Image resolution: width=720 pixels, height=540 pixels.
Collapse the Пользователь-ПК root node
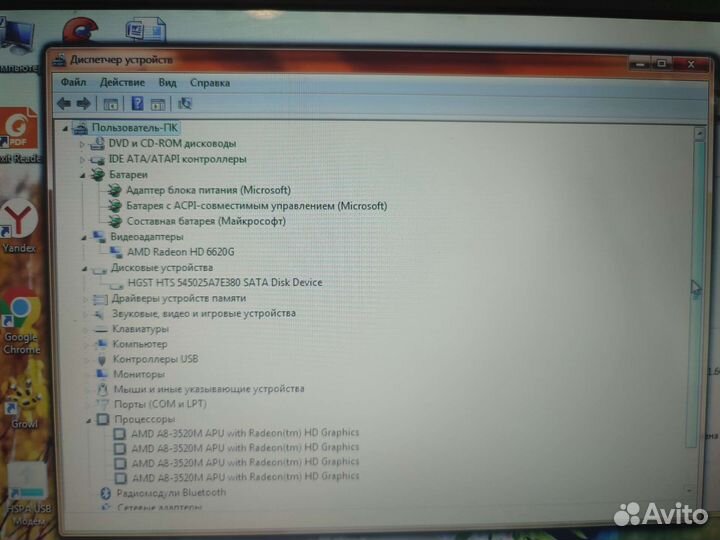point(65,129)
